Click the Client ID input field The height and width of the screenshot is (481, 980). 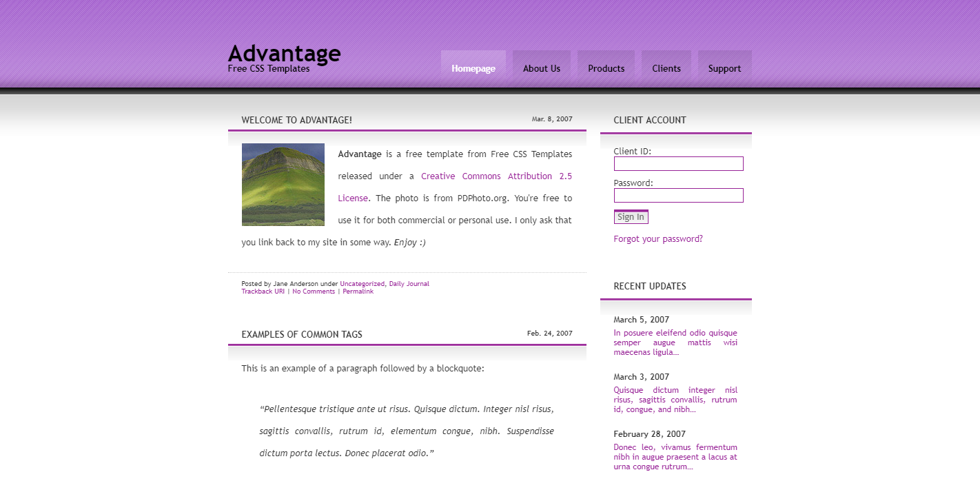678,164
